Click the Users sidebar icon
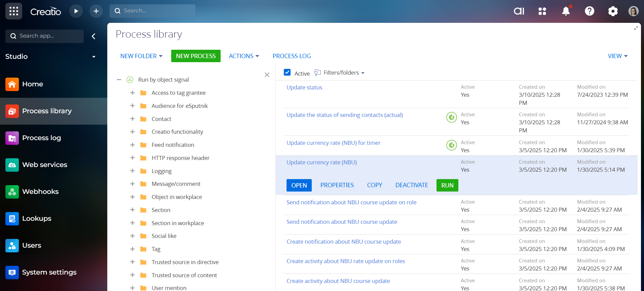 pos(12,245)
